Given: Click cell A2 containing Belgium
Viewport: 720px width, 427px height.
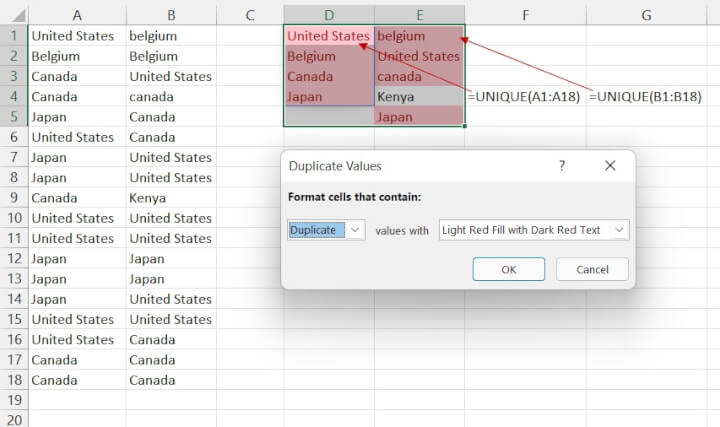Looking at the screenshot, I should click(77, 56).
